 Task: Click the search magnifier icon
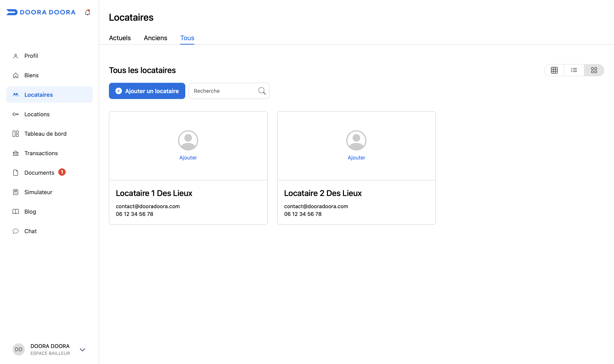(262, 91)
